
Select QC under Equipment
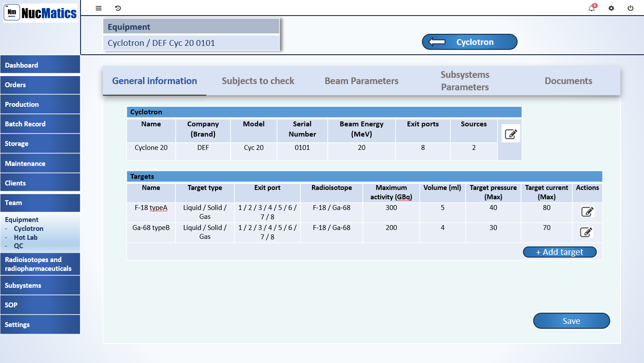tap(18, 246)
